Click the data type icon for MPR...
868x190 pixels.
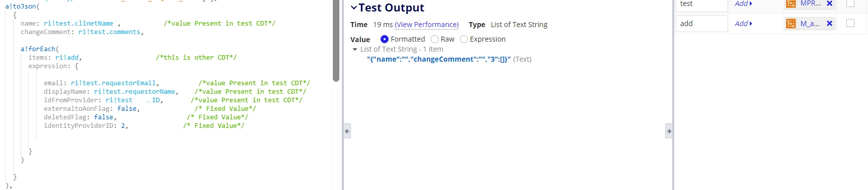pos(791,4)
